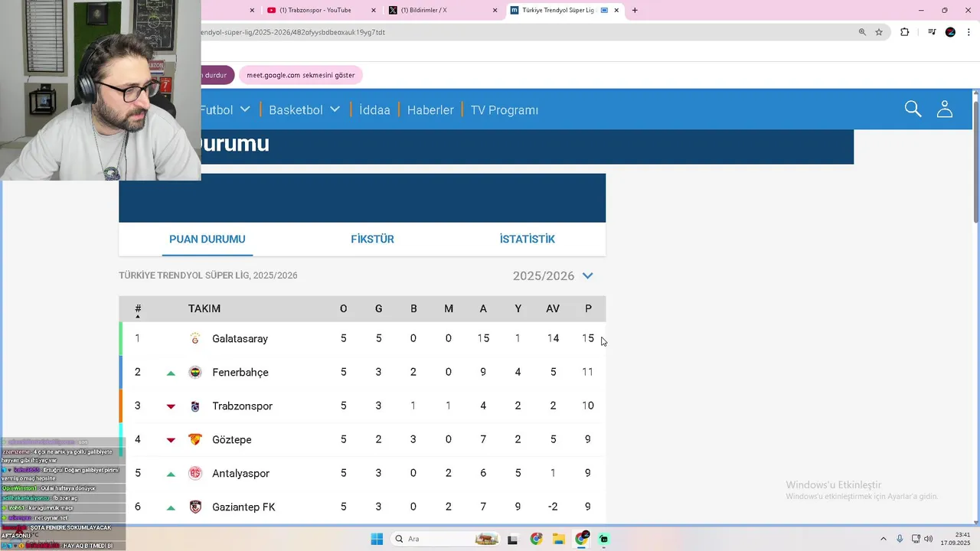Open the Gaziantep FK team link
Screen dimensions: 980x551
coord(243,507)
